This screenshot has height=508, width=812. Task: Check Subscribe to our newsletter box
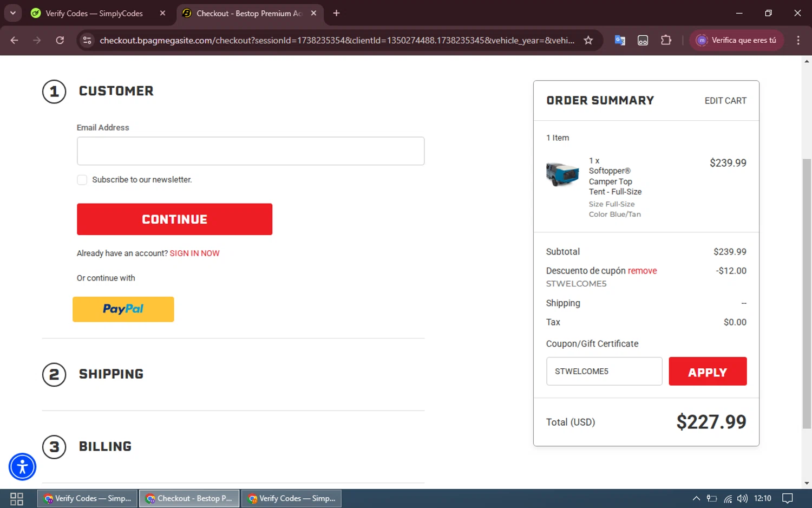click(x=82, y=180)
